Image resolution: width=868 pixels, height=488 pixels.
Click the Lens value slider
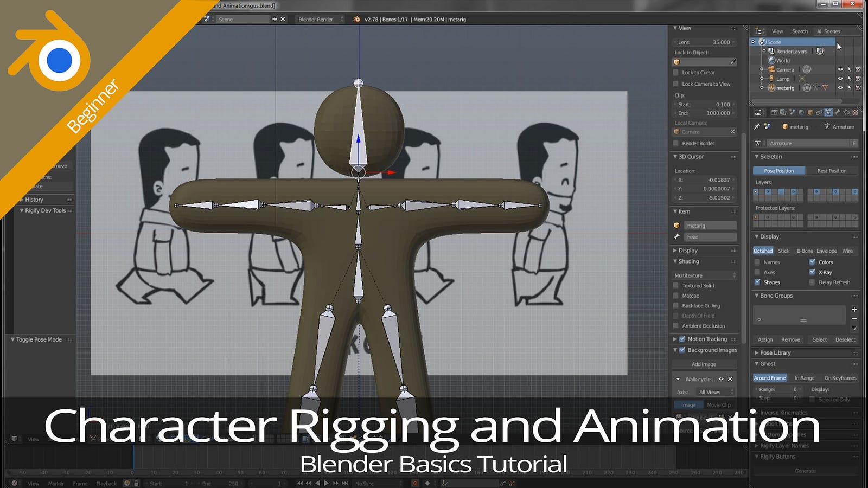point(705,42)
